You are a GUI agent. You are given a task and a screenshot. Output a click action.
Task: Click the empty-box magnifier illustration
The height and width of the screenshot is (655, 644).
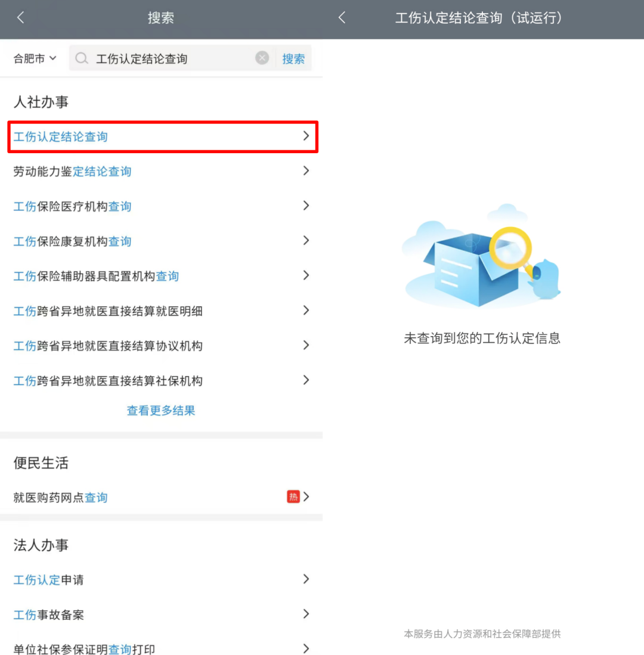(481, 256)
